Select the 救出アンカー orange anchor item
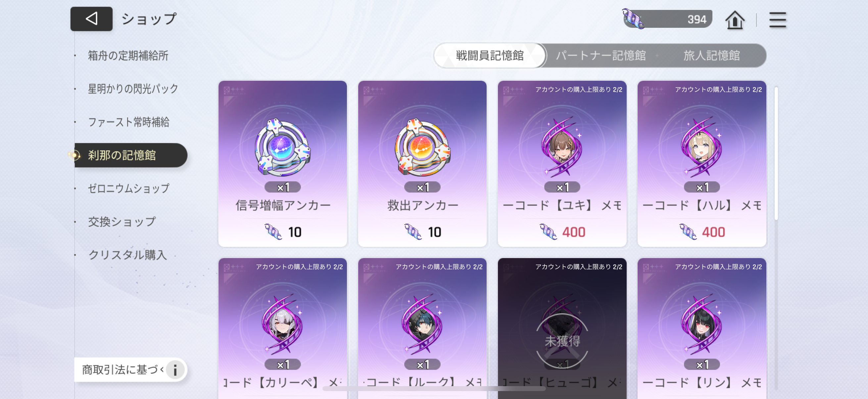 422,164
